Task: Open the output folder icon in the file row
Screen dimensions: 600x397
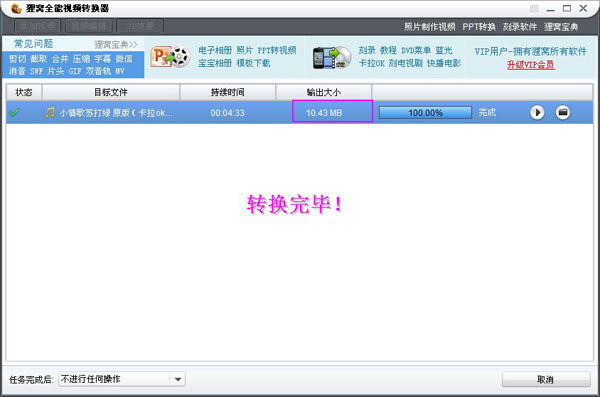Action: pos(562,113)
